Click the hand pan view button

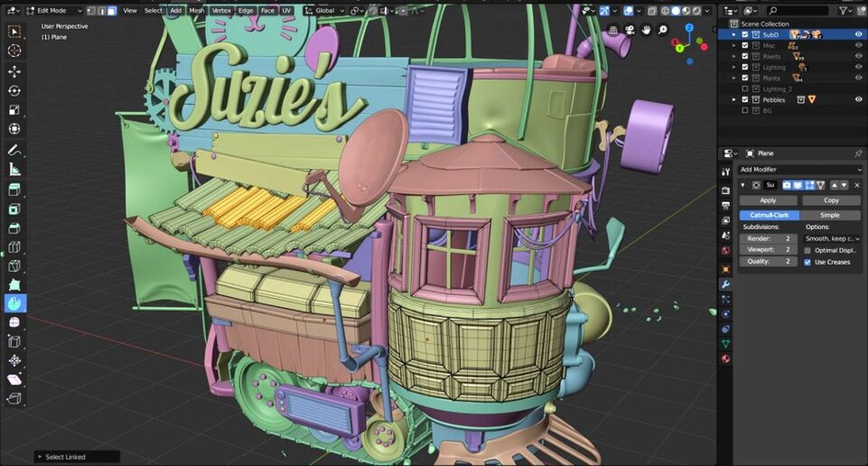pos(646,30)
